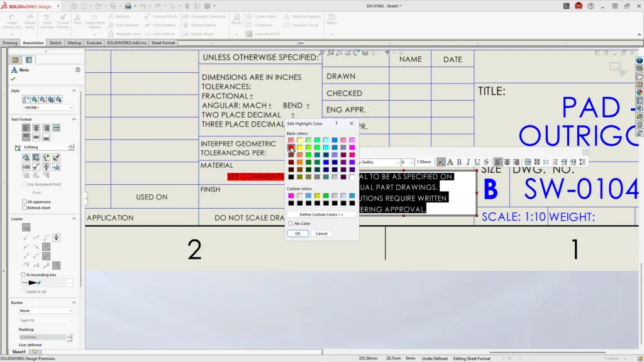The height and width of the screenshot is (362, 644).
Task: Toggle Bold in the text formatting toolbar
Action: [x=459, y=162]
